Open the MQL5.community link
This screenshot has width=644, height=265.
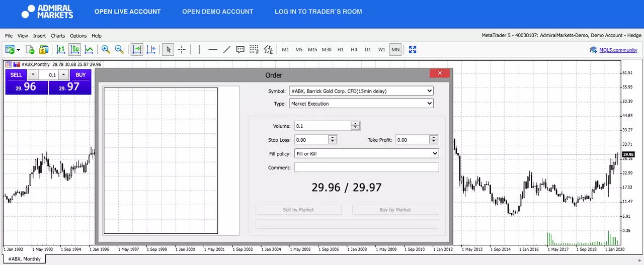618,50
